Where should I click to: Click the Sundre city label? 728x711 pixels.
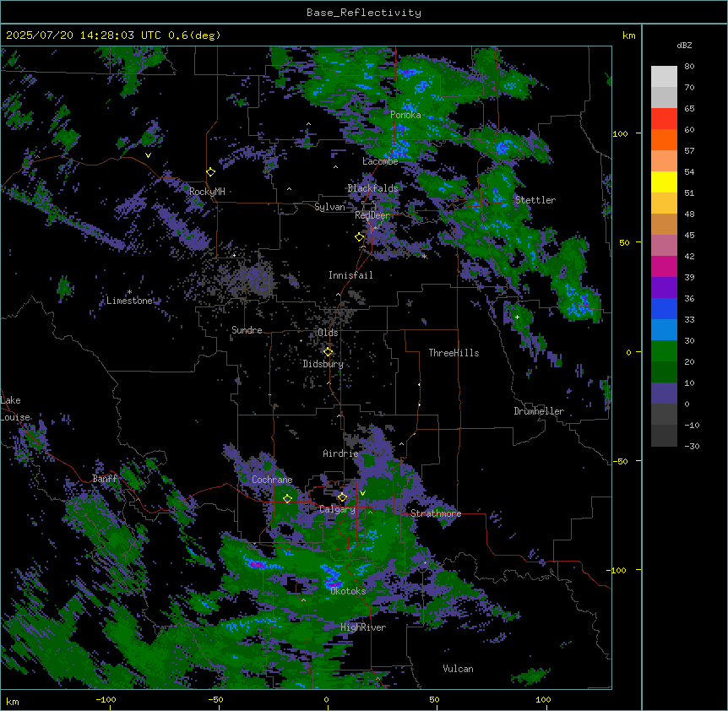tap(247, 330)
